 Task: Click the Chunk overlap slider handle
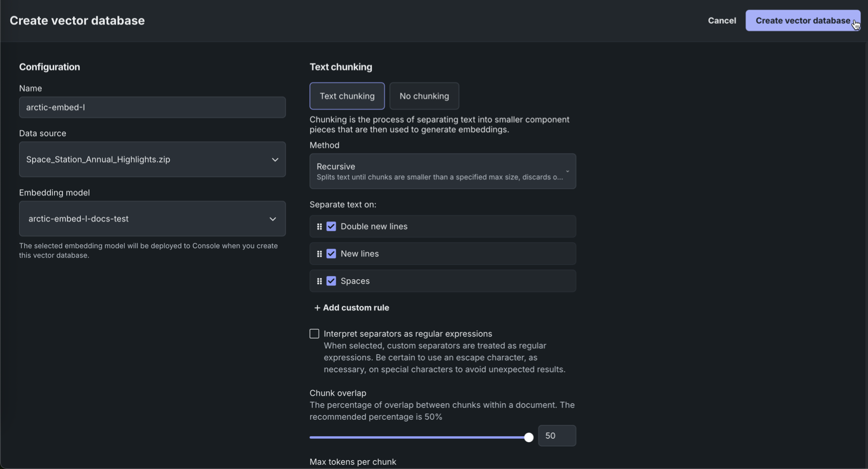tap(529, 437)
